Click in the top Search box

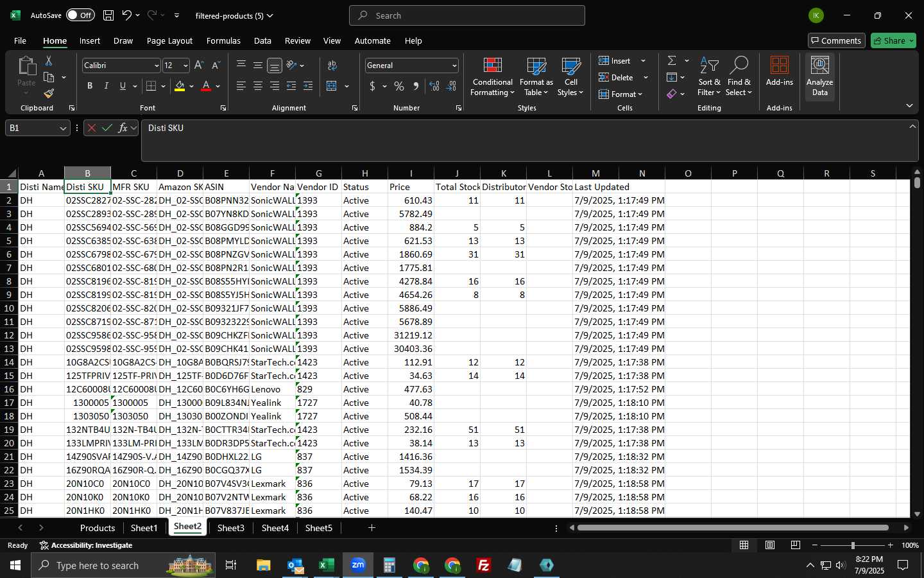point(467,15)
